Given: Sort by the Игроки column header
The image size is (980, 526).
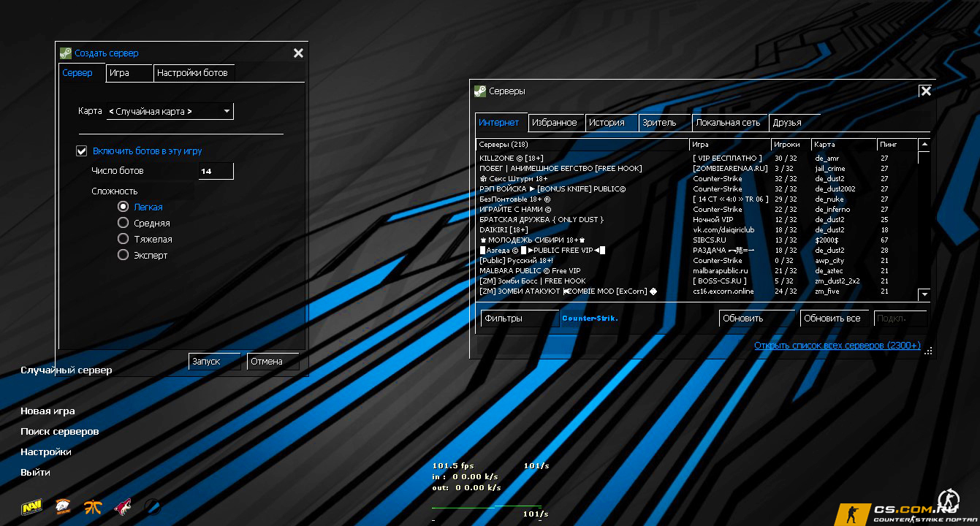Looking at the screenshot, I should [791, 145].
